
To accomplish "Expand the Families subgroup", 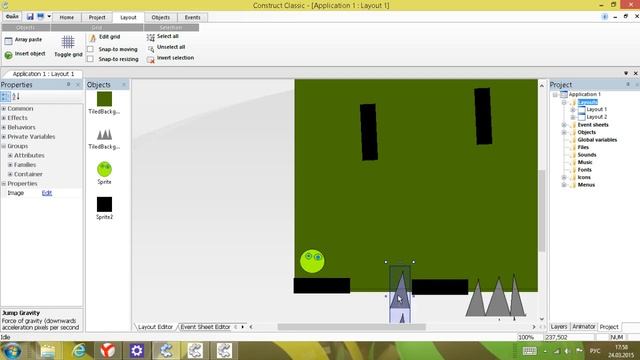I will (x=10, y=165).
